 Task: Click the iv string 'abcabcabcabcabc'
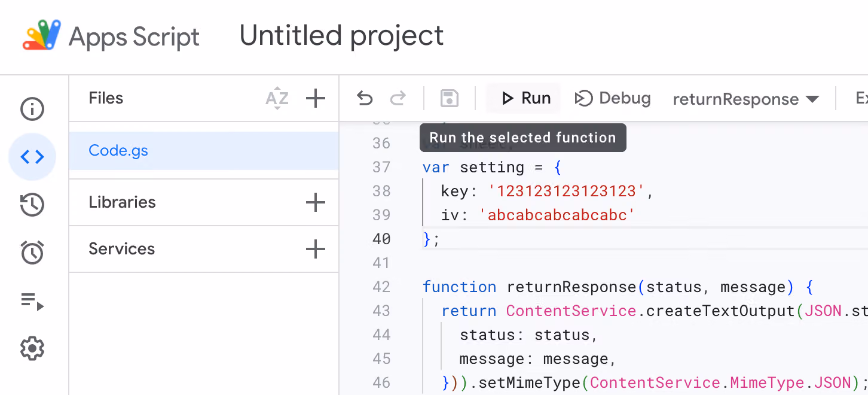pyautogui.click(x=557, y=215)
